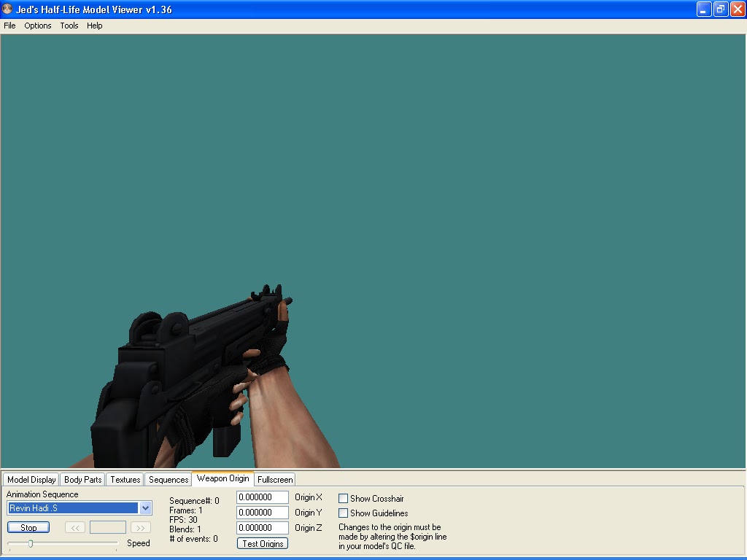The height and width of the screenshot is (560, 747).
Task: Step to next frame with >> button
Action: click(141, 528)
